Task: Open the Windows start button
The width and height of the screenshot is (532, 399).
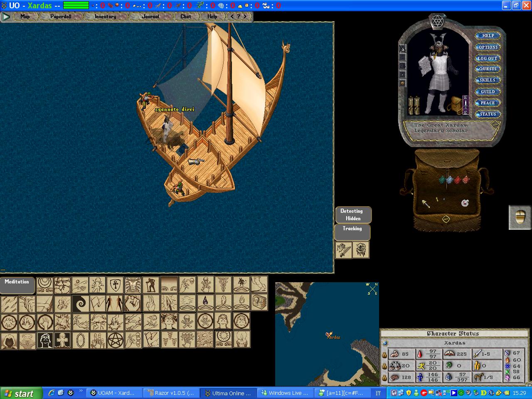Action: click(x=22, y=393)
